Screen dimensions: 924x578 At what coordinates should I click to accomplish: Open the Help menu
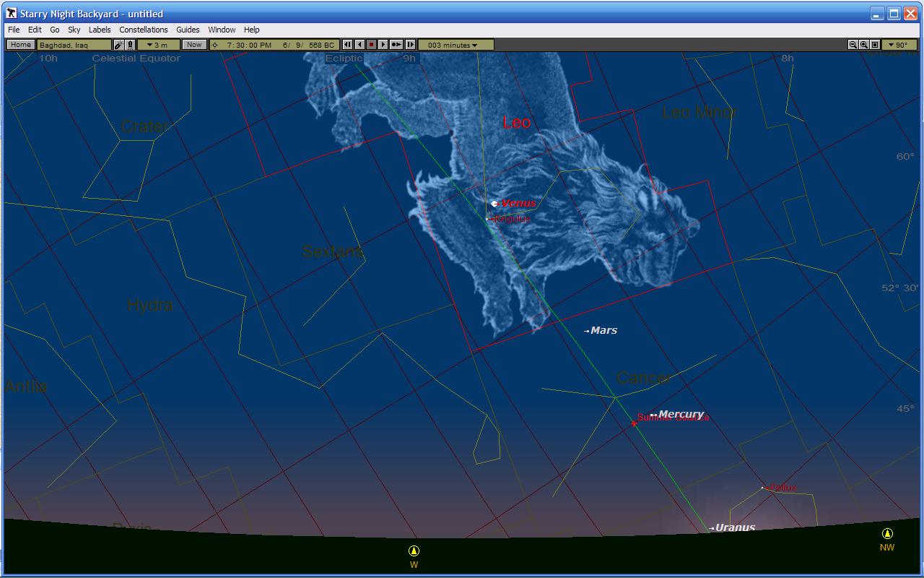[x=251, y=30]
